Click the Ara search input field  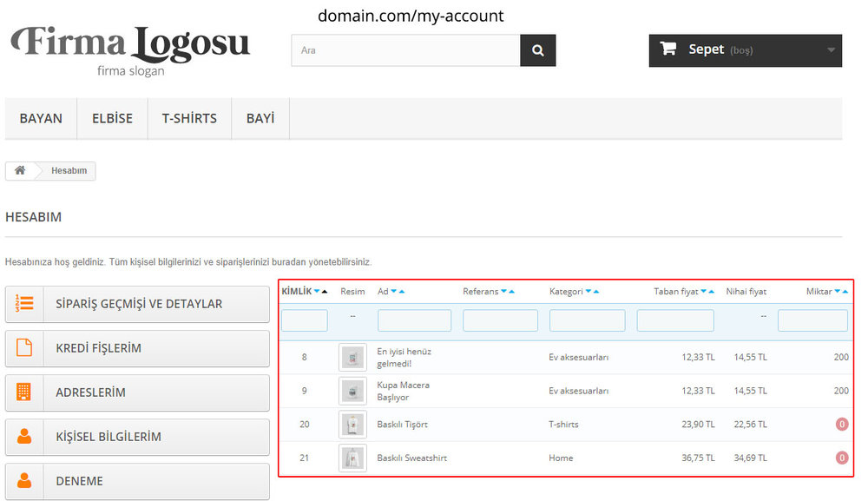click(405, 50)
